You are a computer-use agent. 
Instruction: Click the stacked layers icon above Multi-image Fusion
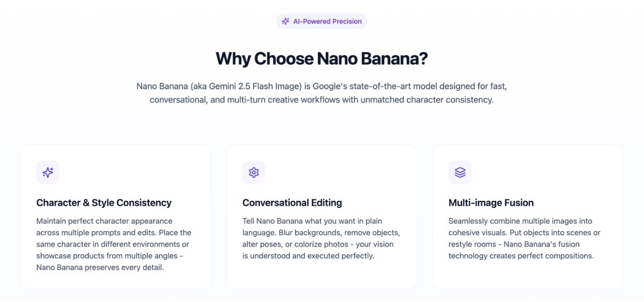coord(460,173)
